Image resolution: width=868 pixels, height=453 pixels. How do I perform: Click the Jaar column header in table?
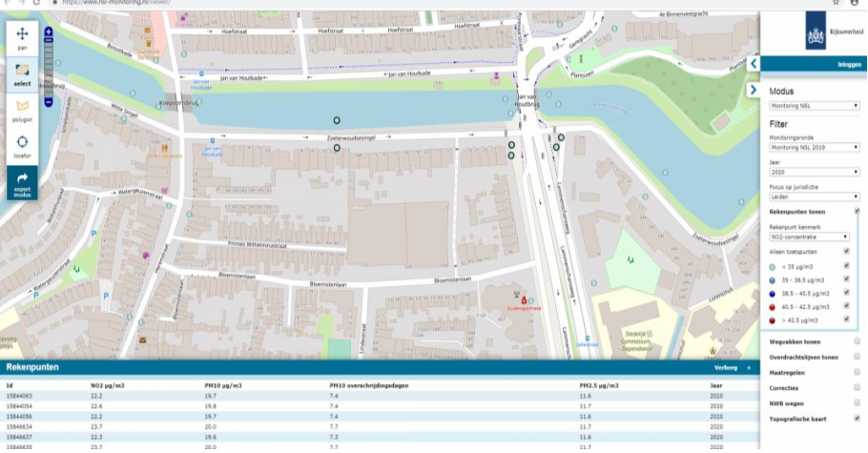715,385
